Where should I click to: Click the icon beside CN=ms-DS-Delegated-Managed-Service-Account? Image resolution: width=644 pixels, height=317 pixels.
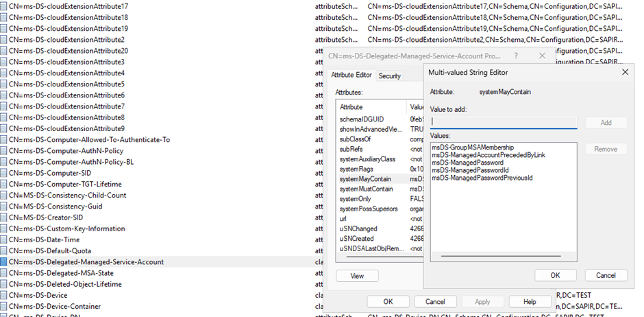pyautogui.click(x=4, y=262)
